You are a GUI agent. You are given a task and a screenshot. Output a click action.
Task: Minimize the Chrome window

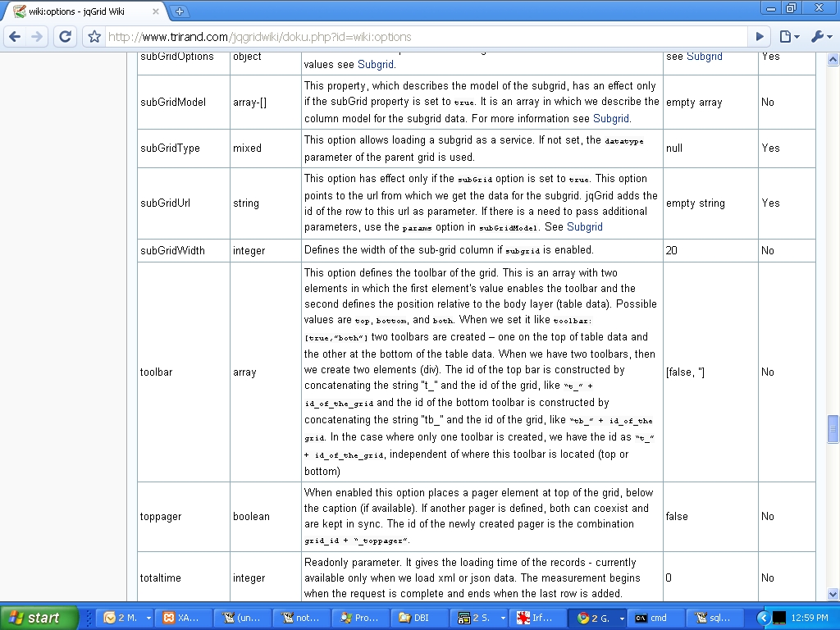[771, 7]
